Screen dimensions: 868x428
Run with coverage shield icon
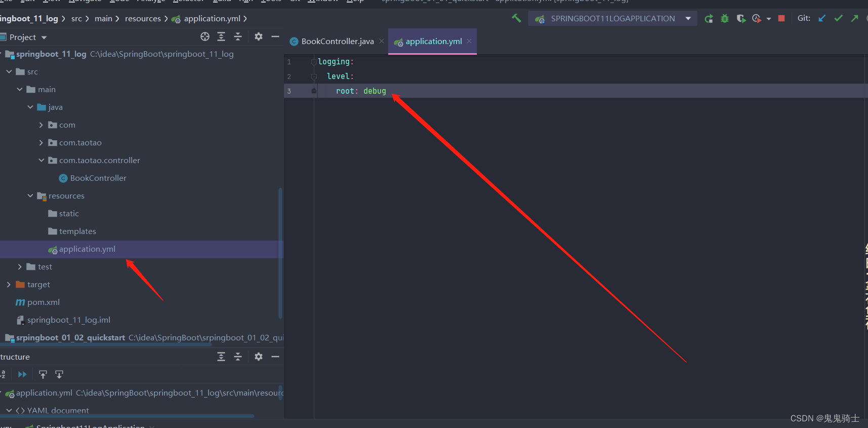(x=741, y=19)
